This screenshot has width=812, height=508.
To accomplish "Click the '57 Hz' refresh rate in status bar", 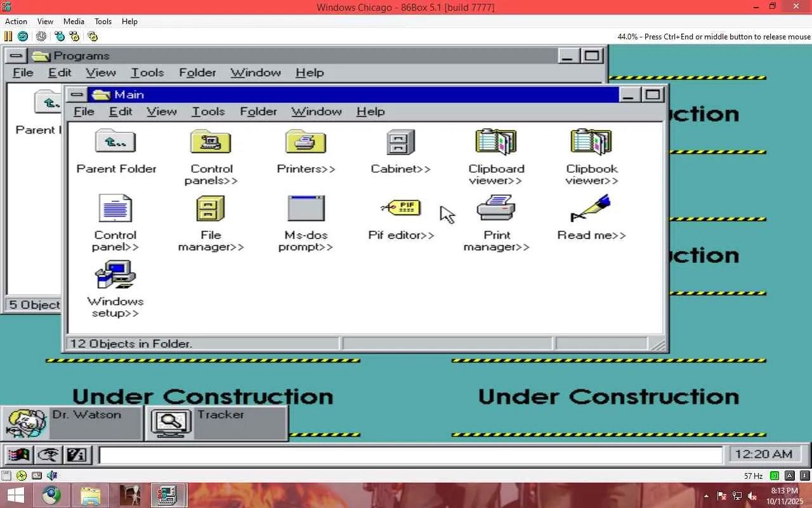I will click(753, 476).
